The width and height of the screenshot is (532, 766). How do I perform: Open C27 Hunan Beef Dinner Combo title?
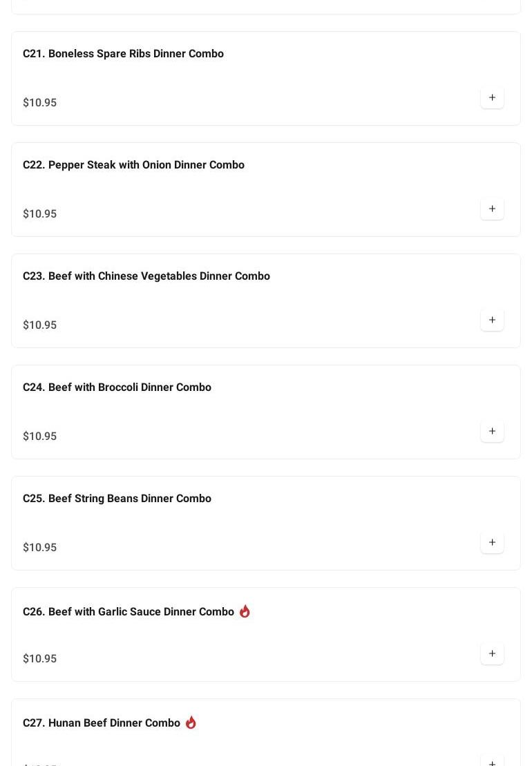[102, 723]
